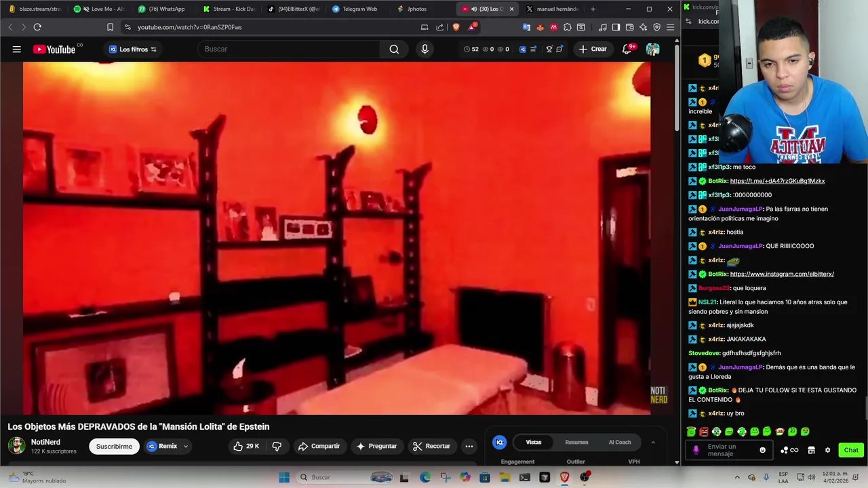The width and height of the screenshot is (868, 488).
Task: Open the Windows Start button on taskbar
Action: (284, 477)
